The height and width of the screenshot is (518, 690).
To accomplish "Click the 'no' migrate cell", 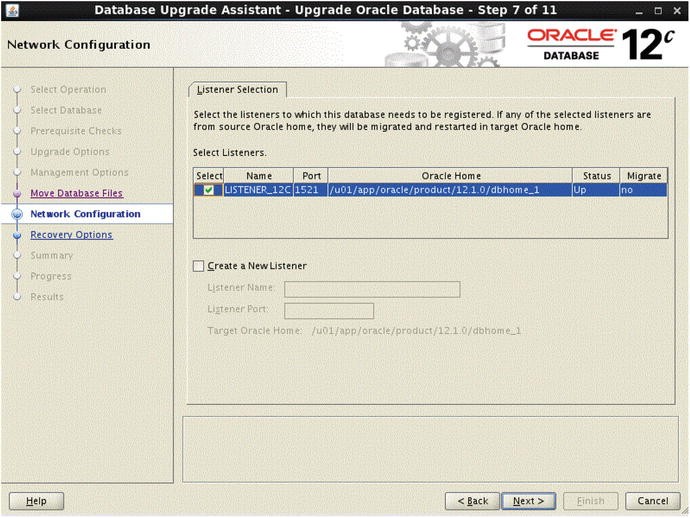I will point(644,190).
